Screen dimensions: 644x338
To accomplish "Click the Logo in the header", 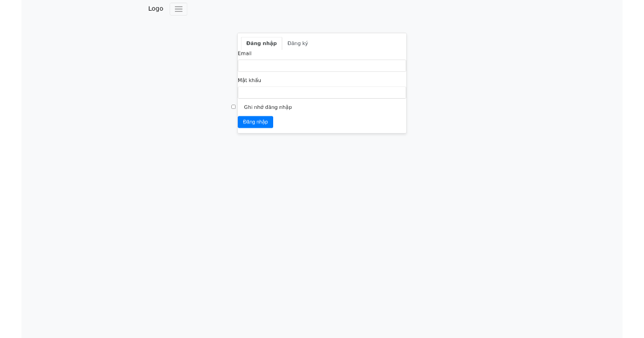I will click(x=156, y=9).
